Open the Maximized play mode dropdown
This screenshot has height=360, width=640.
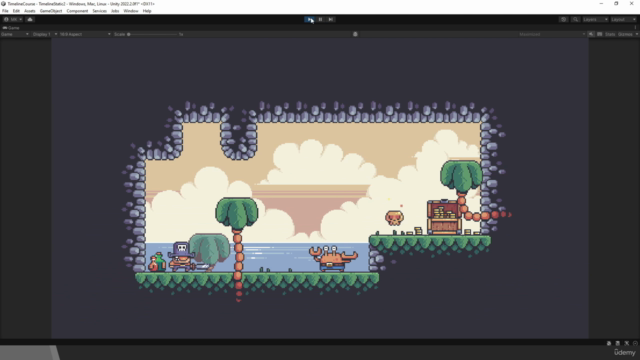(551, 34)
